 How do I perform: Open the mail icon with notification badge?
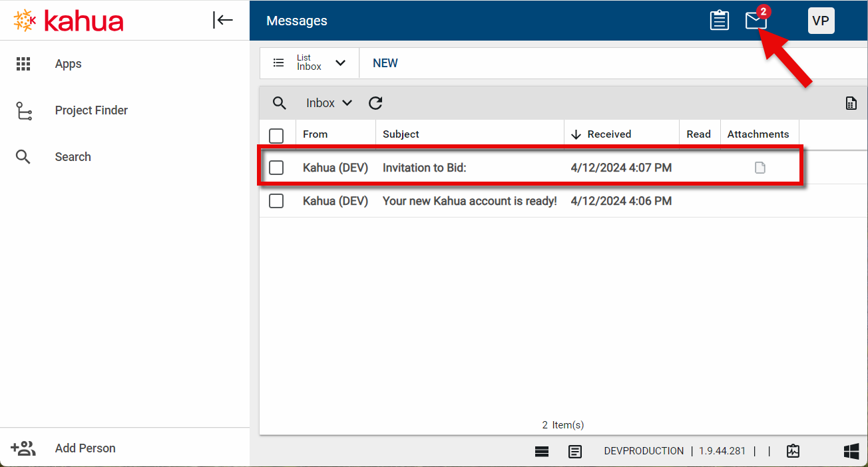756,21
